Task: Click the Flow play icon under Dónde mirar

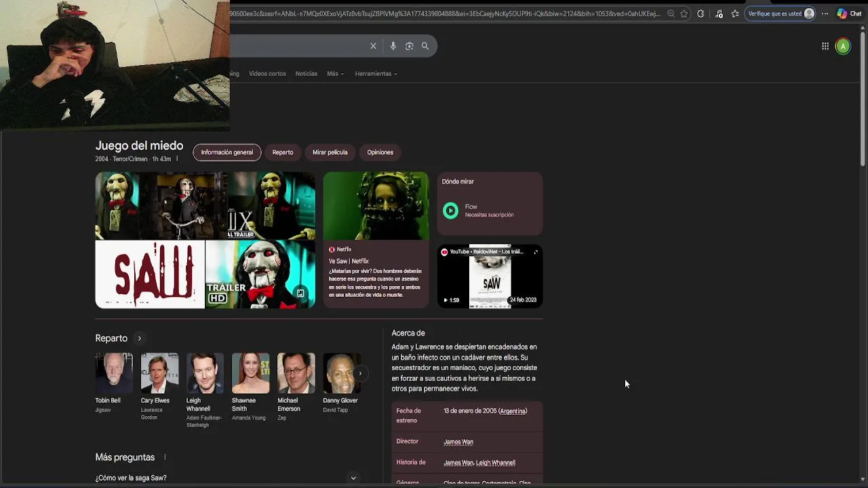Action: click(x=450, y=211)
